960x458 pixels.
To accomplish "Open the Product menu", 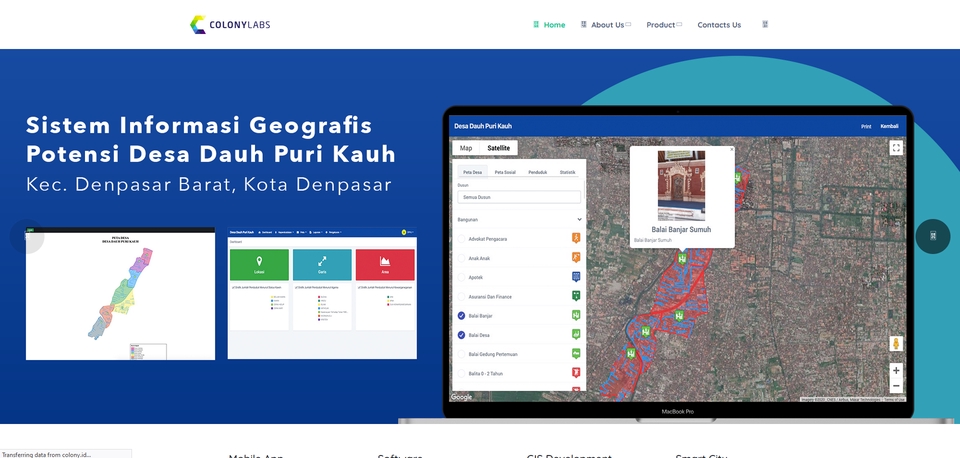I will (x=664, y=25).
